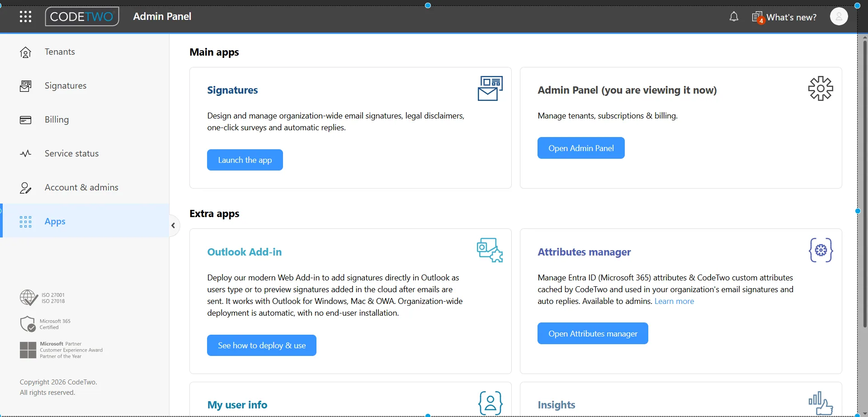Click the Microsoft 365 Certified badge
Screen dimensions: 868x417
[45, 324]
